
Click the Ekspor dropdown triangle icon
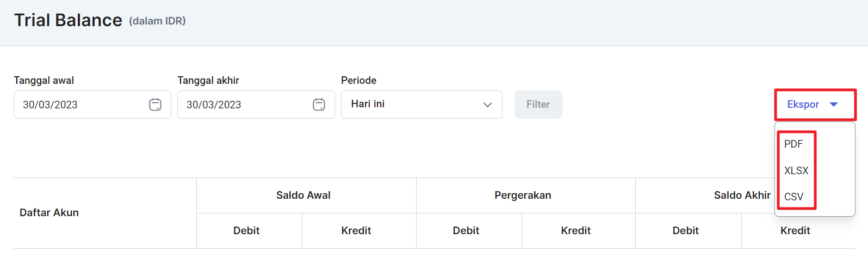point(833,105)
